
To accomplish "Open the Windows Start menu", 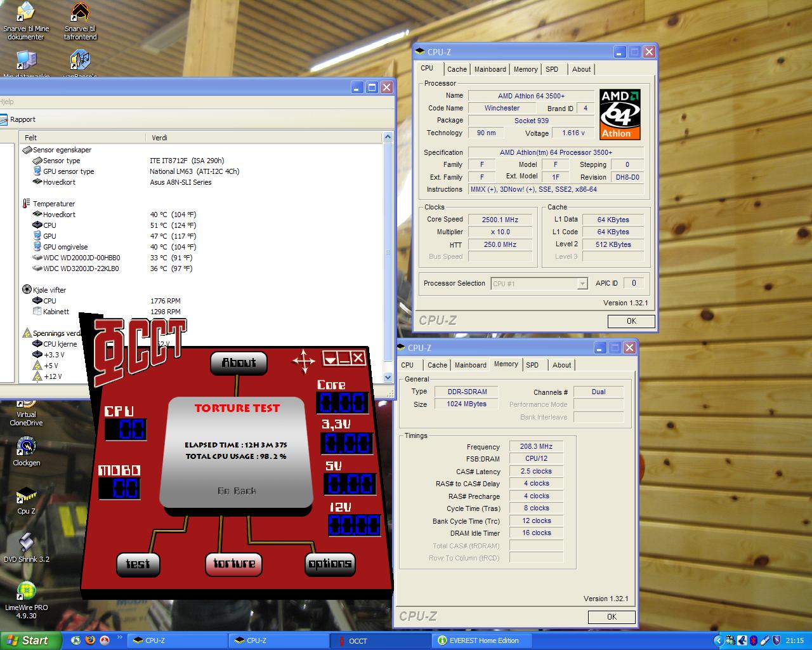I will point(30,640).
